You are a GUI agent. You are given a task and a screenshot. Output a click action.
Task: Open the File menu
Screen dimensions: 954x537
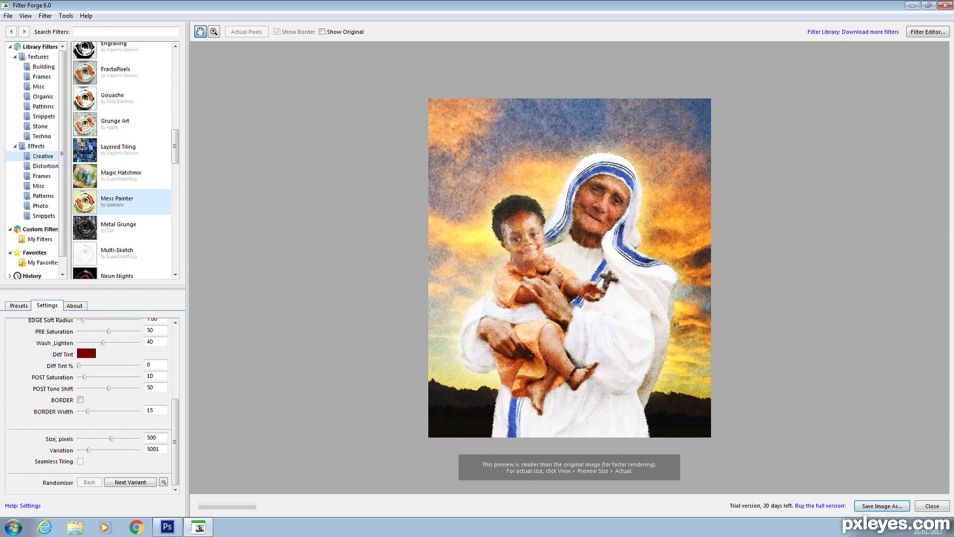coord(8,16)
